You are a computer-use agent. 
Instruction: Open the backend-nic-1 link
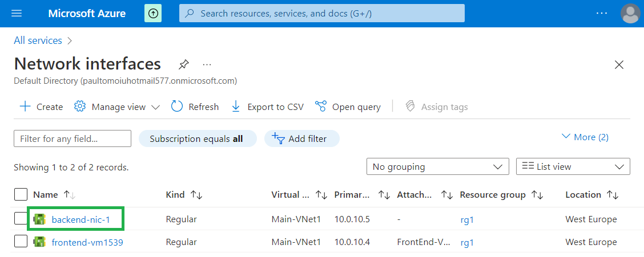coord(81,219)
